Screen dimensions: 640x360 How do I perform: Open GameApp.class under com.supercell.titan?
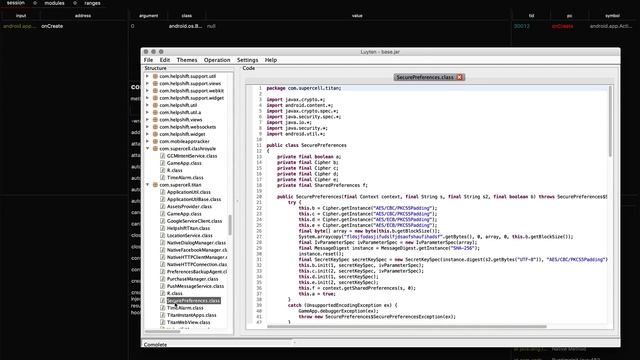184,214
